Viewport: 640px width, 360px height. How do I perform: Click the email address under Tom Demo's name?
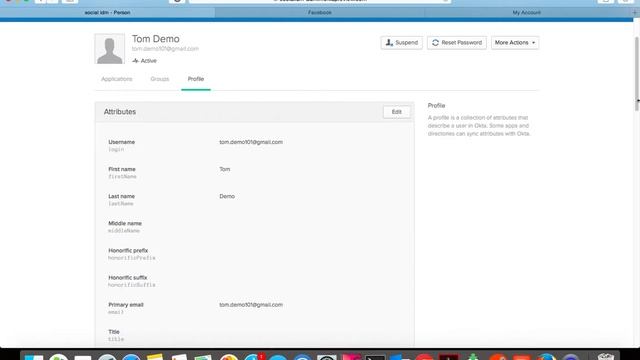pyautogui.click(x=165, y=49)
